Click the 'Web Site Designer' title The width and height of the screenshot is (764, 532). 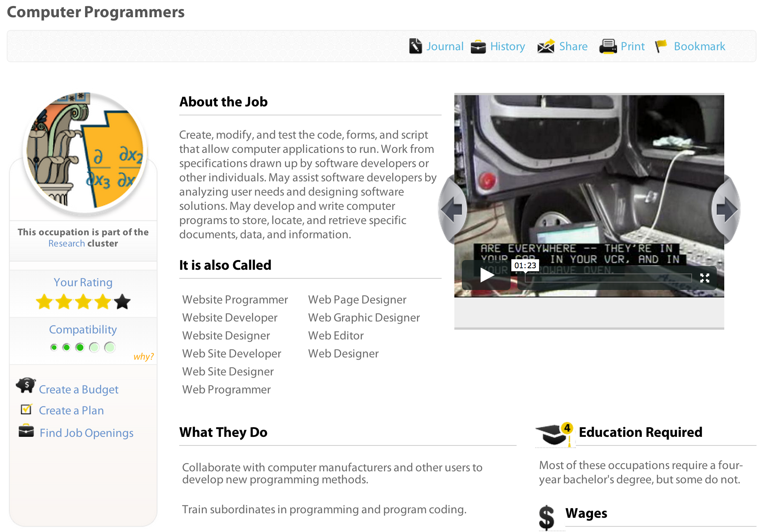coord(228,371)
